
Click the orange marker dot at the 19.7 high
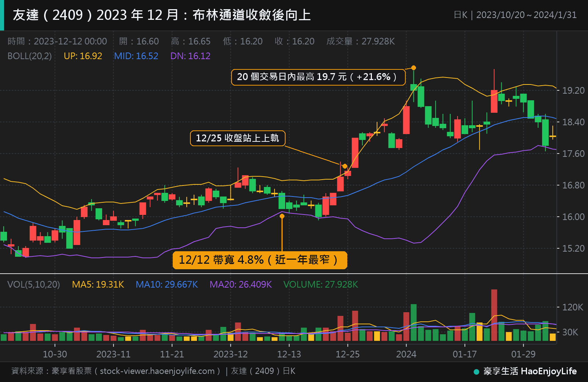click(x=413, y=68)
